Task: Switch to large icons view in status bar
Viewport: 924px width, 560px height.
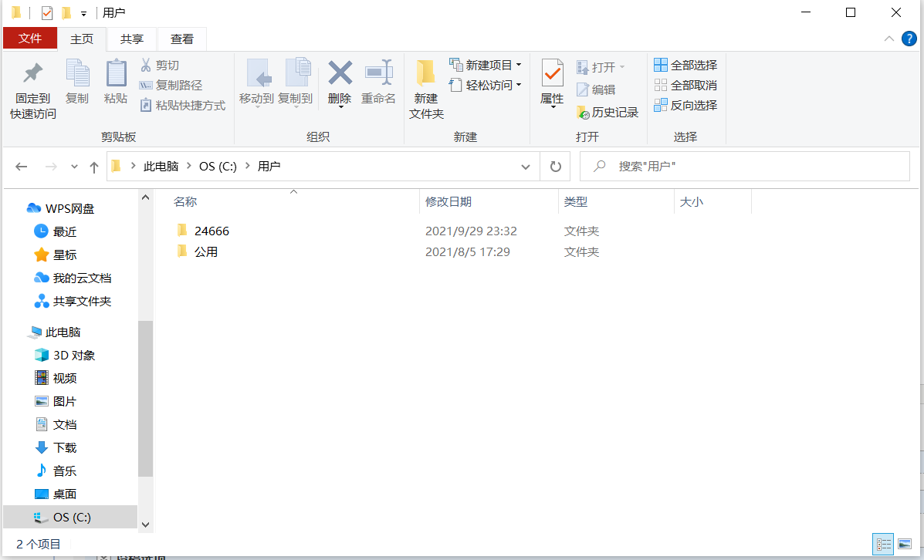Action: [x=905, y=544]
